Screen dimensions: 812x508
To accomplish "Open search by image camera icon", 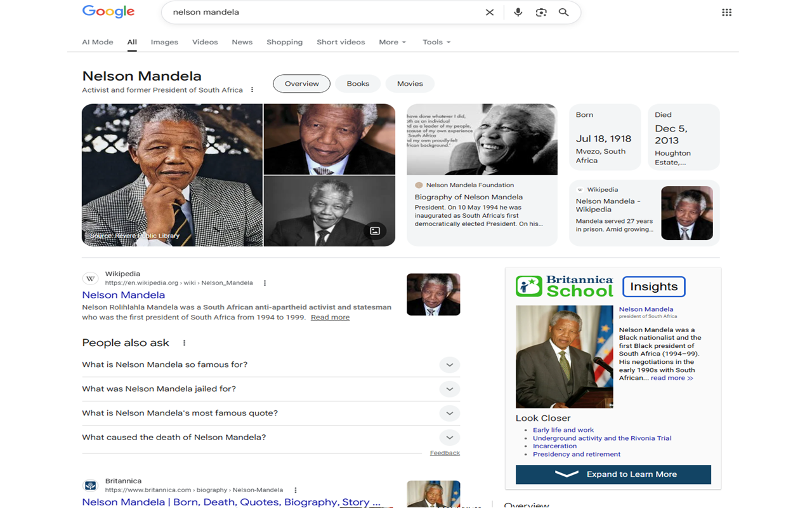I will 541,12.
